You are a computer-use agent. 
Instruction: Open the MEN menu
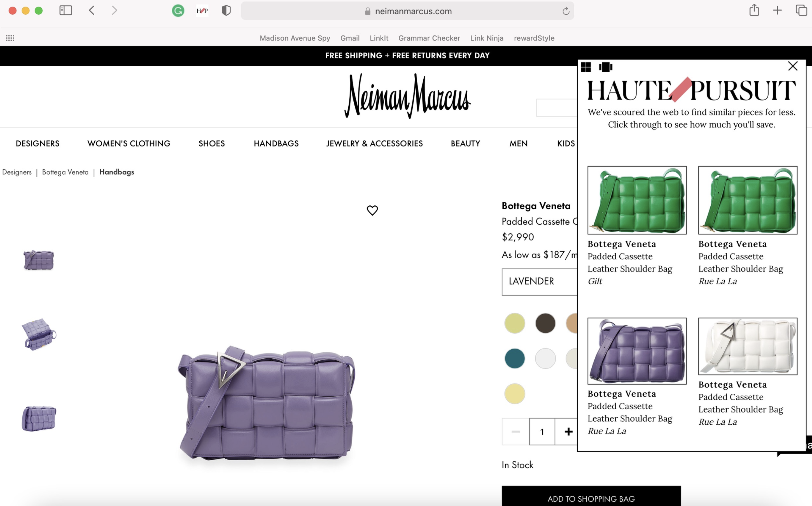pyautogui.click(x=518, y=143)
